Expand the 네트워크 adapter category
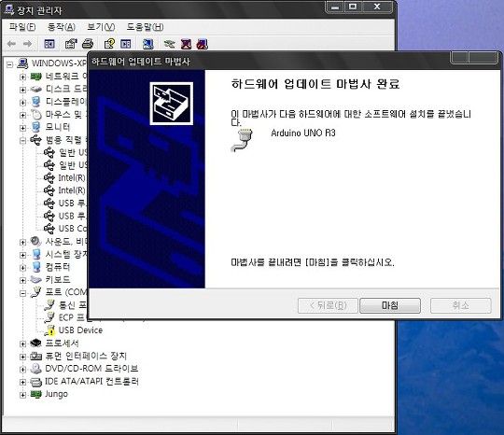Image resolution: width=504 pixels, height=435 pixels. click(x=22, y=77)
